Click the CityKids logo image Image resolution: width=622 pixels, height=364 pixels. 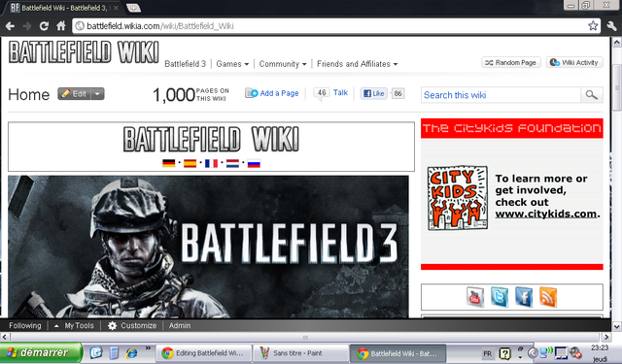click(458, 198)
